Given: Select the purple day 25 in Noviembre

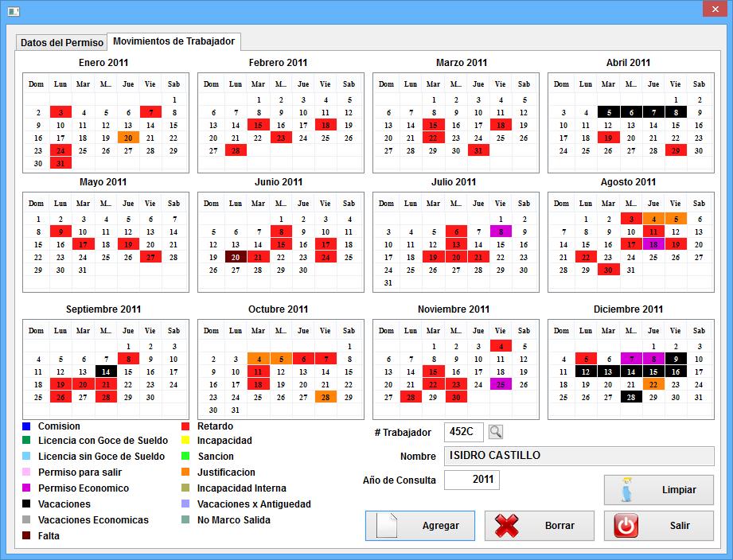Looking at the screenshot, I should (500, 384).
